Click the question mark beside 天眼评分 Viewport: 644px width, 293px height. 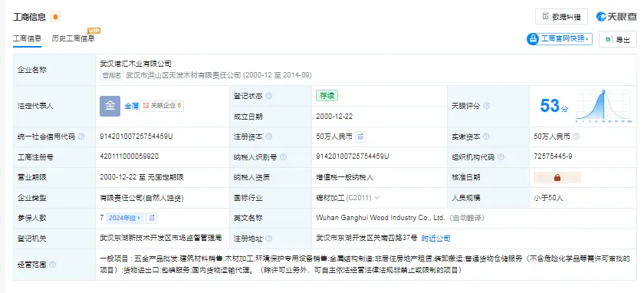486,106
